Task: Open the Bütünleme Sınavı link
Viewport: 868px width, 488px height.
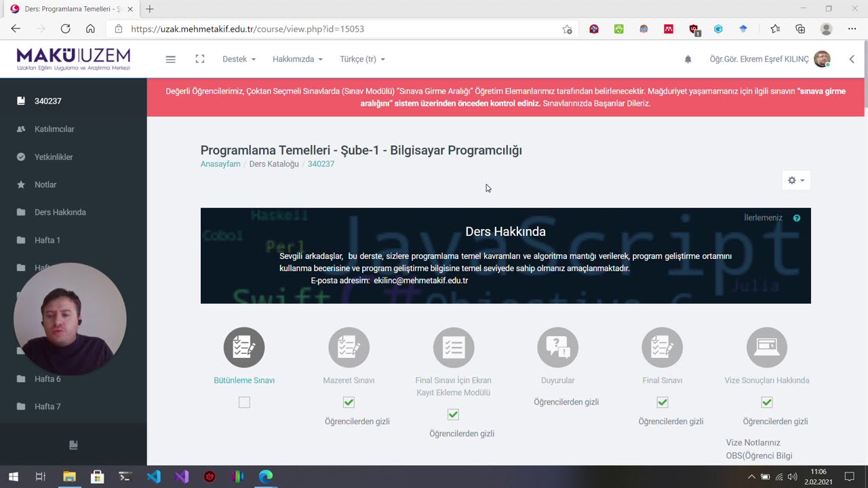Action: click(244, 380)
